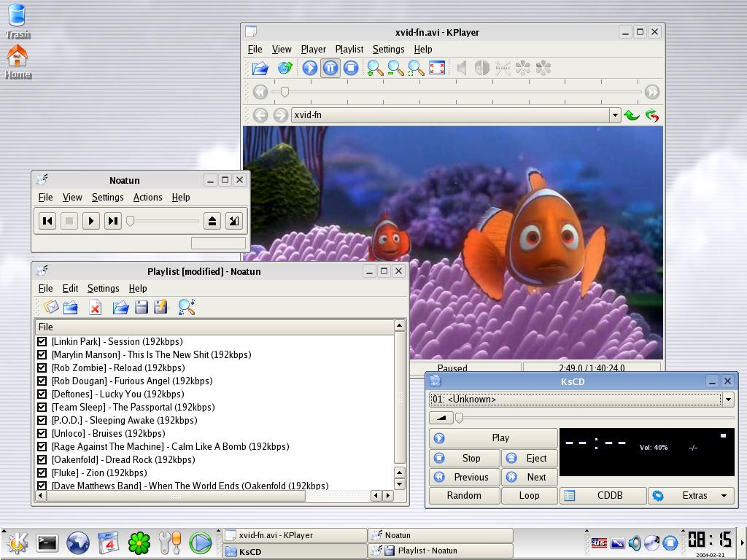This screenshot has width=747, height=560.
Task: Click Eject button in KsCD
Action: point(530,458)
